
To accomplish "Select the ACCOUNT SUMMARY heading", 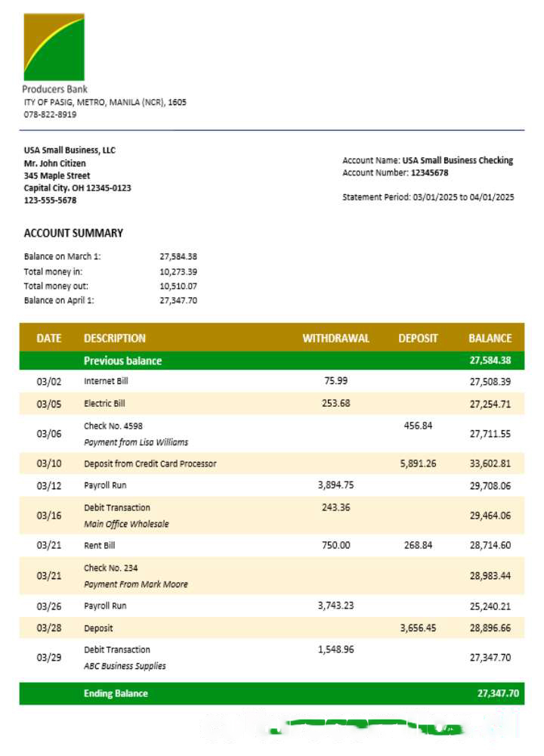I will (73, 233).
